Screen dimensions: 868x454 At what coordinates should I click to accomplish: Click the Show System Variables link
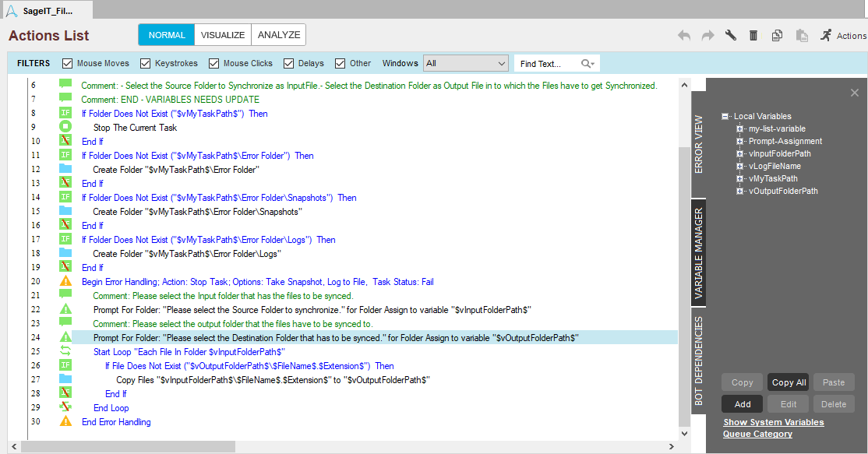(773, 422)
